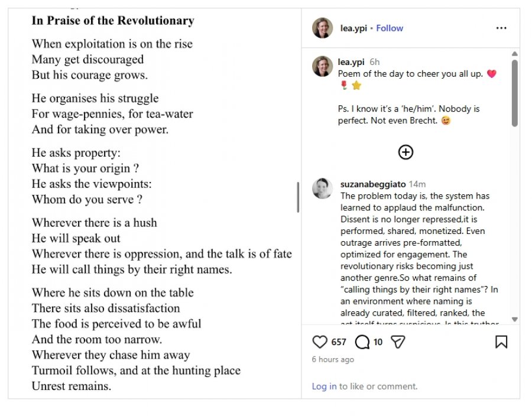
Task: Open lea.ypi avatar beside caption
Action: pyautogui.click(x=322, y=66)
